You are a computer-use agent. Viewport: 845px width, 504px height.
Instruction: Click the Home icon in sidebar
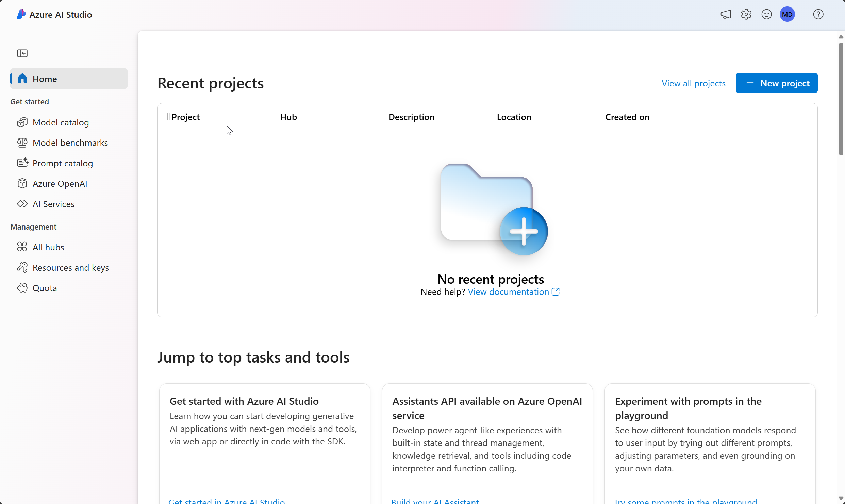coord(22,79)
